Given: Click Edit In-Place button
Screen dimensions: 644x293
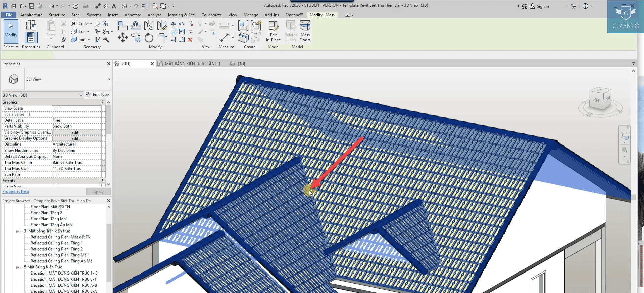Looking at the screenshot, I should pyautogui.click(x=273, y=31).
